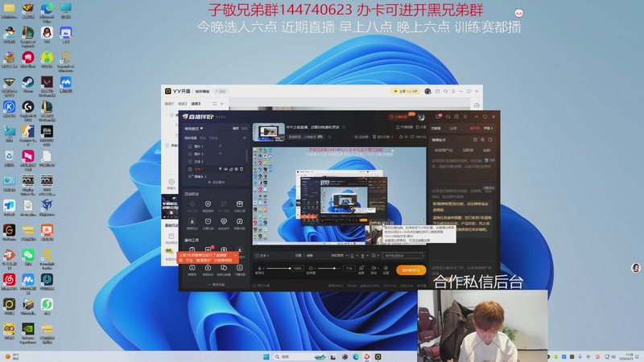644x362 pixels.
Task: Open the text background style dropdown
Action: 374,255
